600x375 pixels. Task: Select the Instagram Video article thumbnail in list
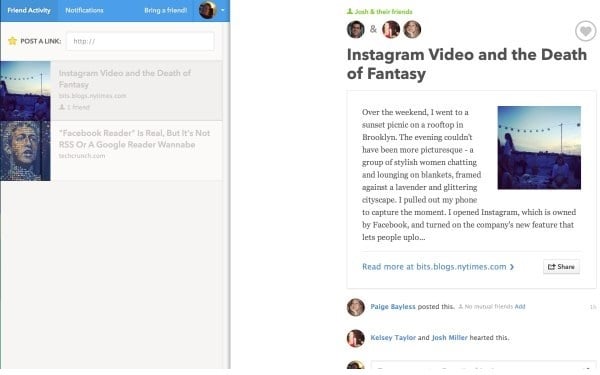pos(25,91)
